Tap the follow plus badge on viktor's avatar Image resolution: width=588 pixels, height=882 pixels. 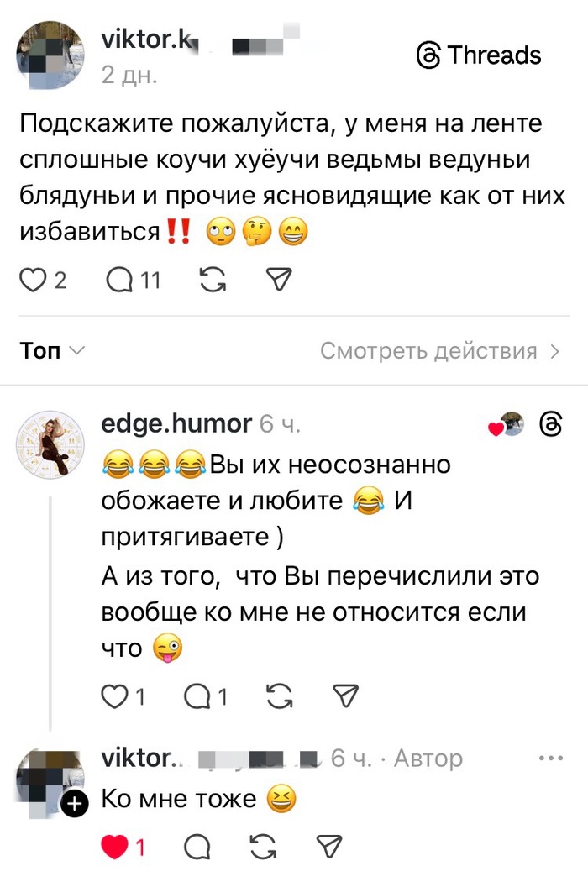76,803
